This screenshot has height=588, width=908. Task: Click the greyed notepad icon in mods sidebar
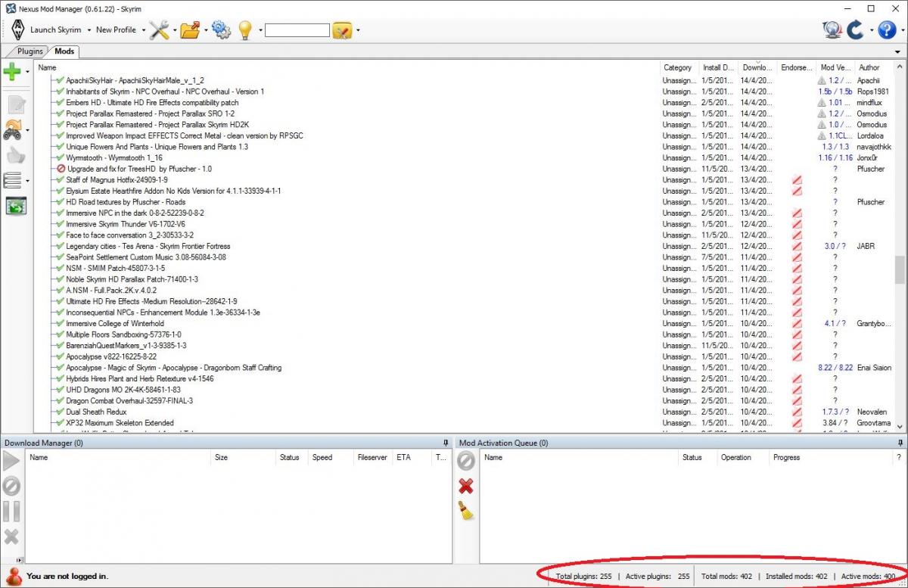(16, 104)
